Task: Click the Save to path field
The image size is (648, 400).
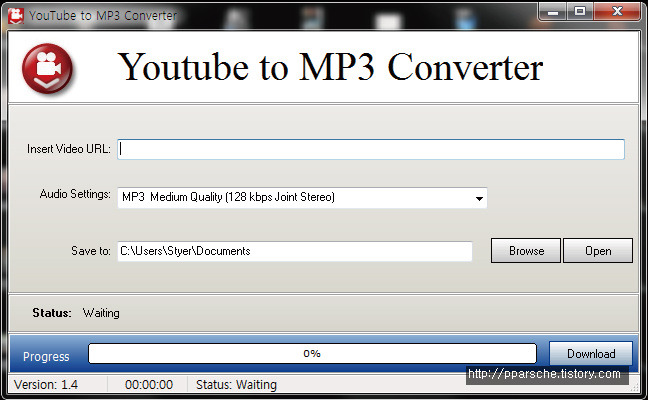Action: (x=295, y=251)
